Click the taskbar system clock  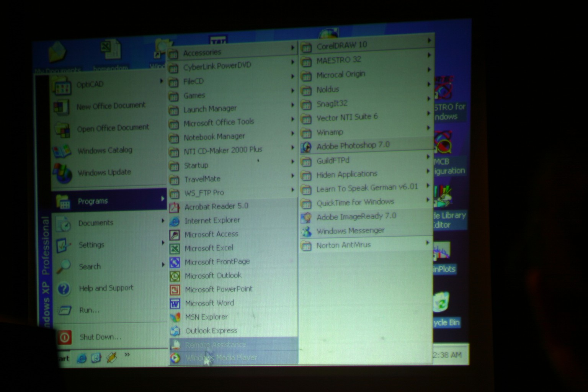click(x=448, y=355)
